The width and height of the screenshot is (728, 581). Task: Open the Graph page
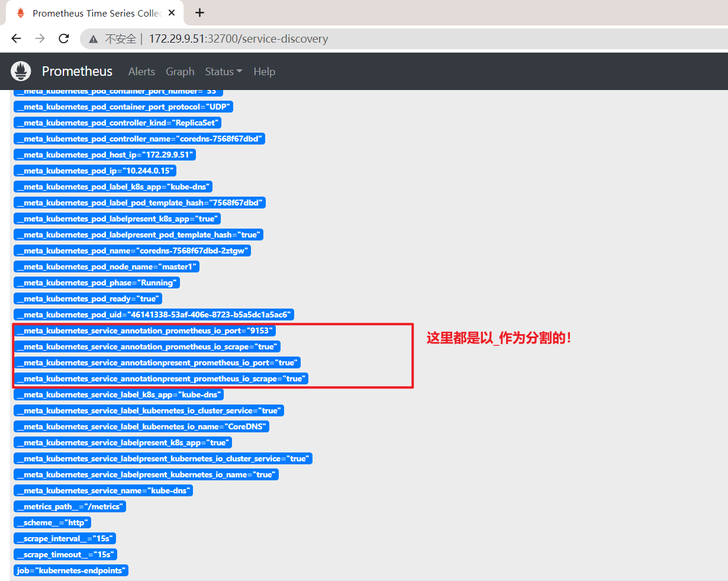[180, 71]
